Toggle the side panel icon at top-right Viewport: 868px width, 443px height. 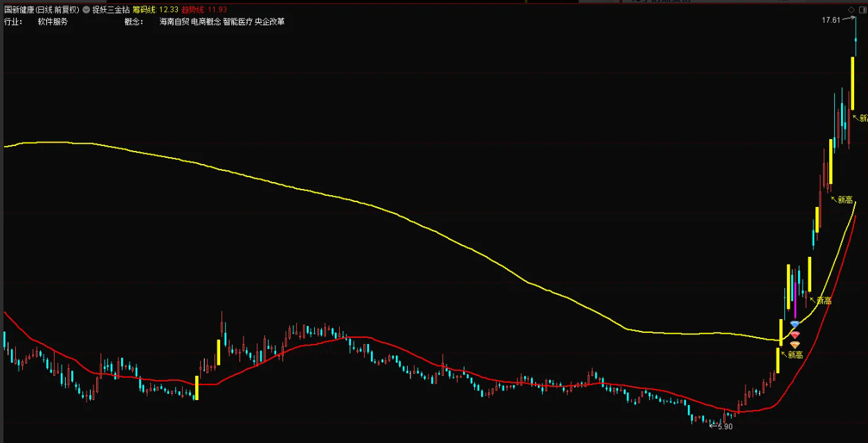click(x=861, y=10)
